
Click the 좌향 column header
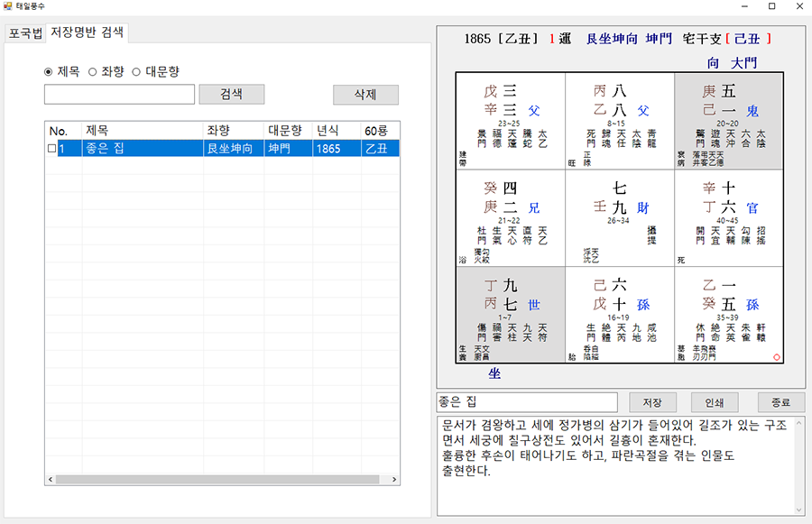pyautogui.click(x=234, y=131)
